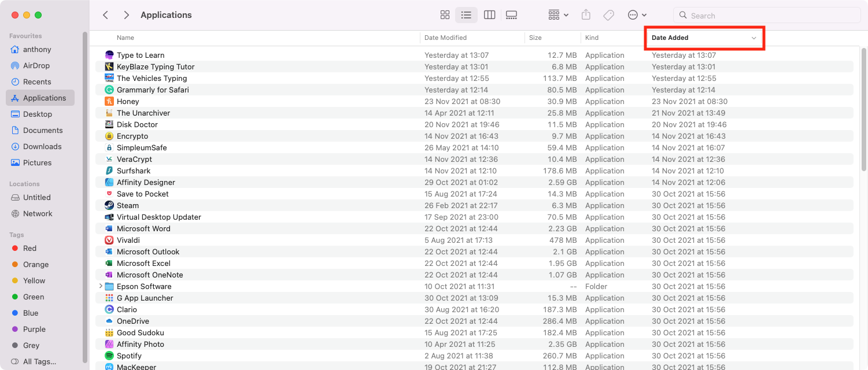Go back with the left chevron

pos(105,15)
